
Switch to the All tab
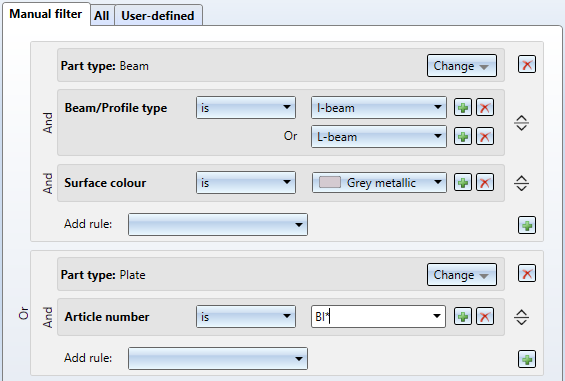tap(102, 15)
